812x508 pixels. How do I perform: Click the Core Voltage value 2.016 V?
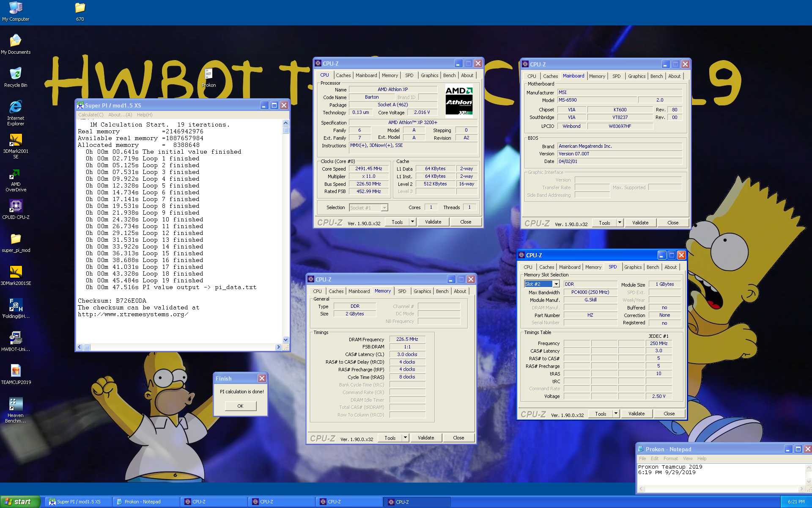pyautogui.click(x=422, y=112)
